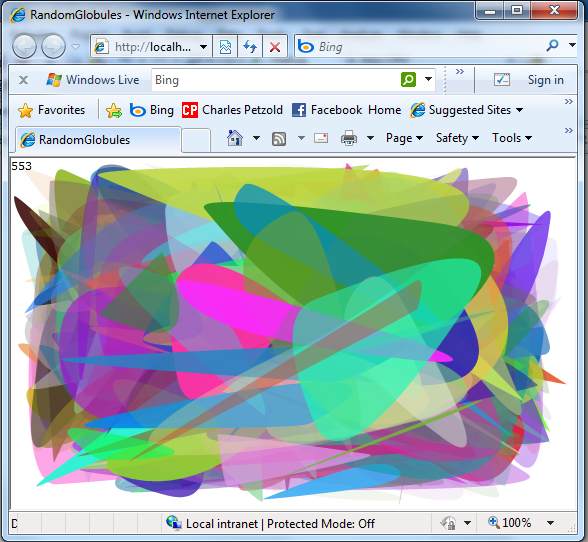
Task: Click the red Stop loading icon
Action: [275, 47]
